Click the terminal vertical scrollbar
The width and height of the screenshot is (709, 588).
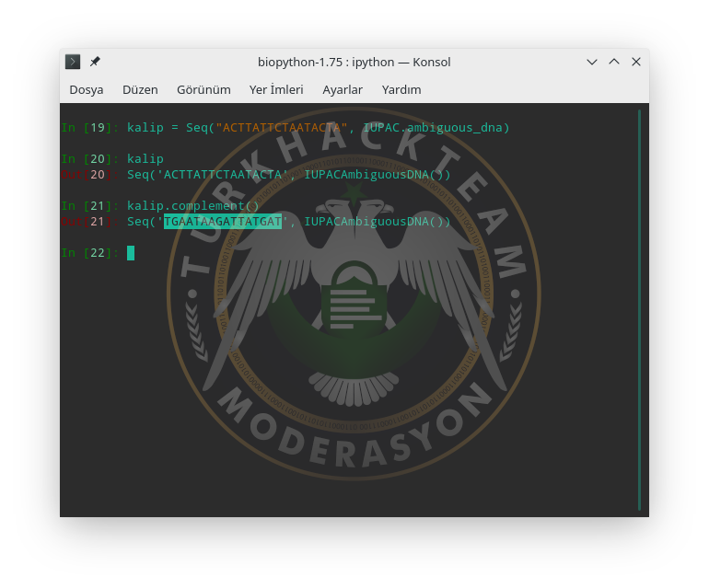639,310
